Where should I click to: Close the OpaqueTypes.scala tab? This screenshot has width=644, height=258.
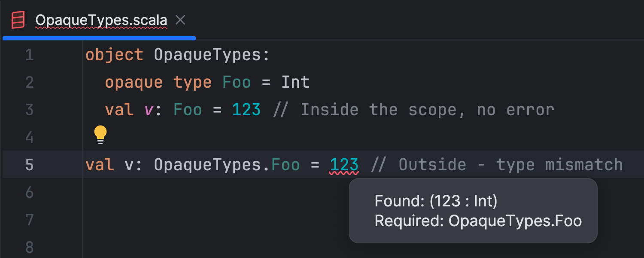(x=181, y=20)
